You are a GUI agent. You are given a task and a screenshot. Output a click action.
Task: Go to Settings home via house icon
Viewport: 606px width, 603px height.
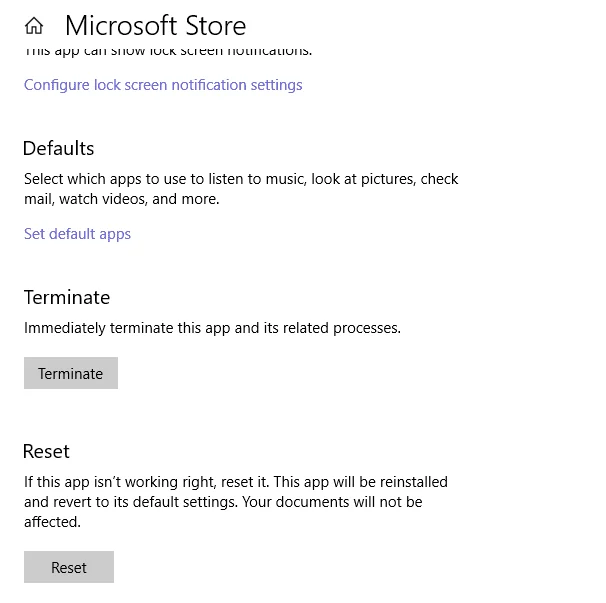(x=34, y=26)
